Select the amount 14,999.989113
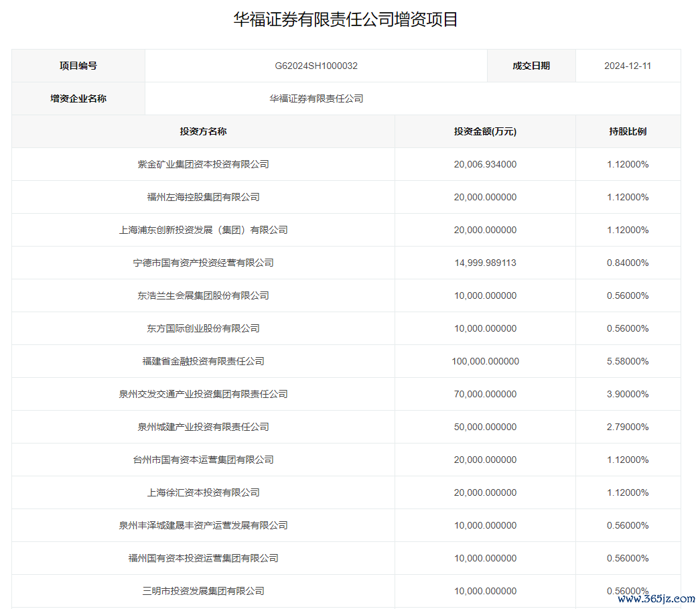Image resolution: width=700 pixels, height=609 pixels. click(x=485, y=263)
